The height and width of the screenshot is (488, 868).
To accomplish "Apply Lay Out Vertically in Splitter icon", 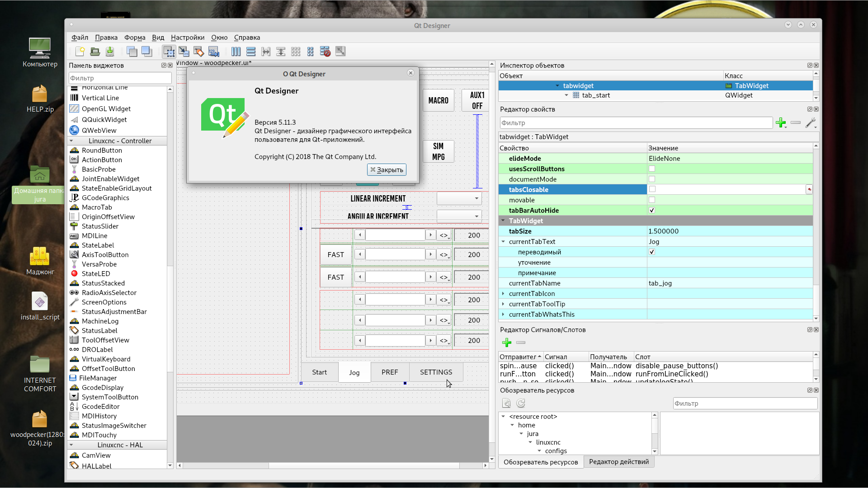I will click(281, 52).
